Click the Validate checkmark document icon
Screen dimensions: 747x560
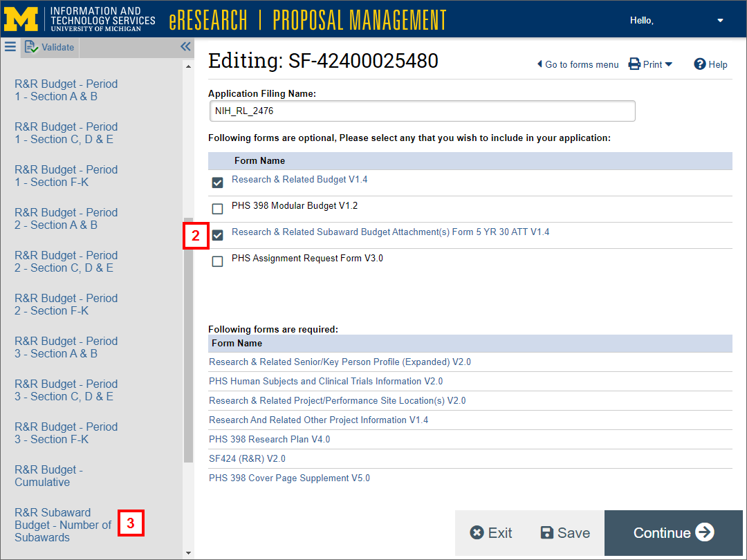coord(31,47)
